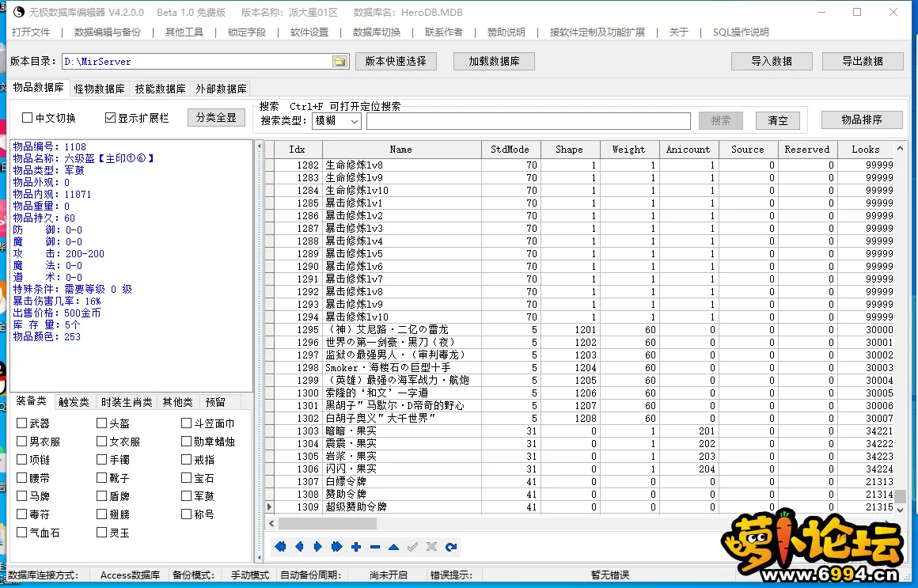Select the 暴击修炼lv10 row
This screenshot has width=918, height=588.
pos(584,317)
